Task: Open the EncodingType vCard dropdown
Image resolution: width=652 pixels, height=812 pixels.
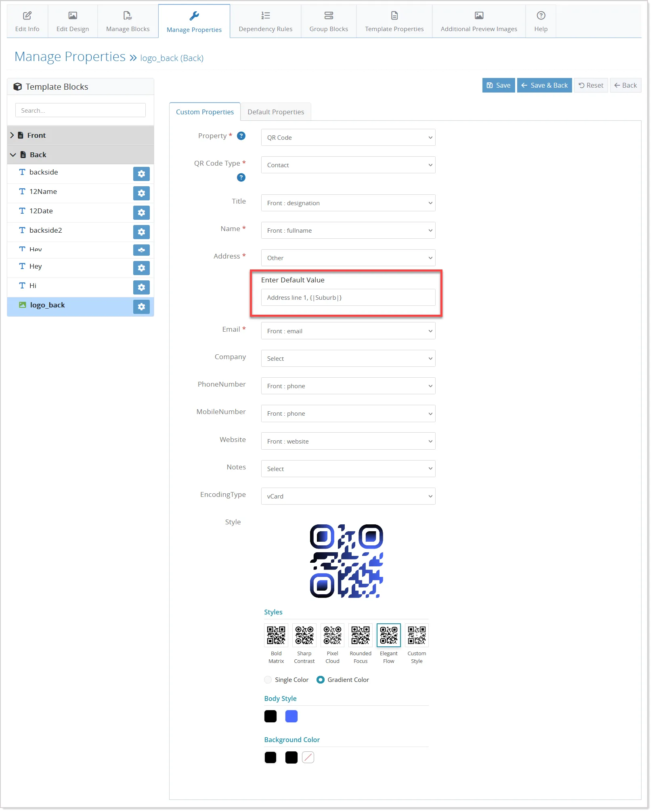Action: pos(348,496)
